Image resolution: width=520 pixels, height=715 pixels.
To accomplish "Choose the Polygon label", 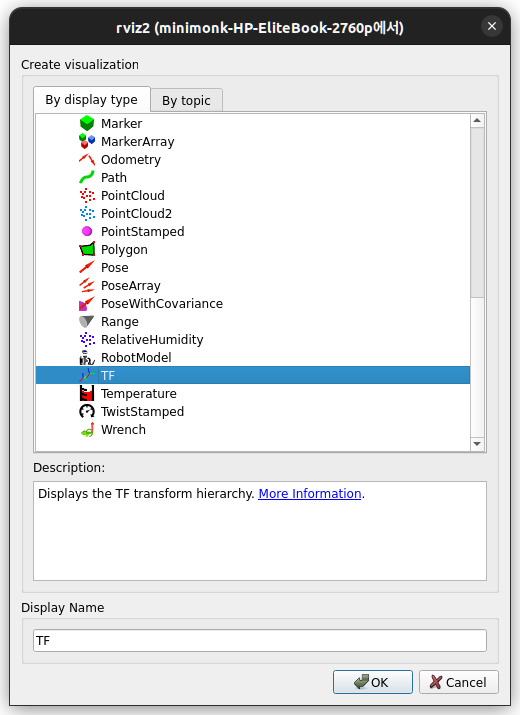I will coord(124,250).
